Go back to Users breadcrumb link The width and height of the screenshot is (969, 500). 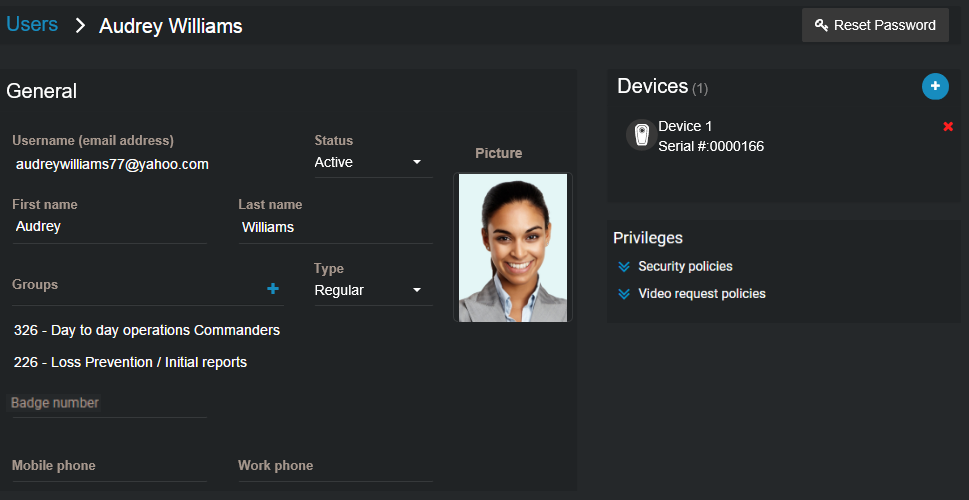point(32,25)
